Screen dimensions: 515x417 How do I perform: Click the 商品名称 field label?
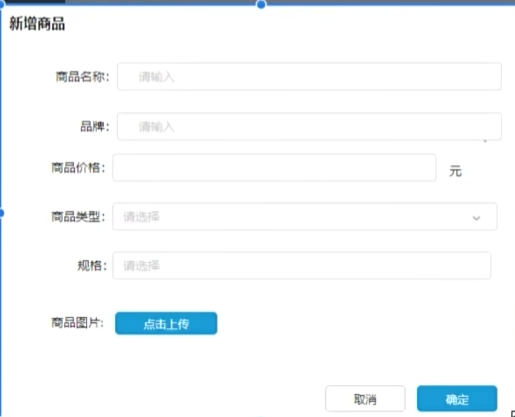point(82,77)
